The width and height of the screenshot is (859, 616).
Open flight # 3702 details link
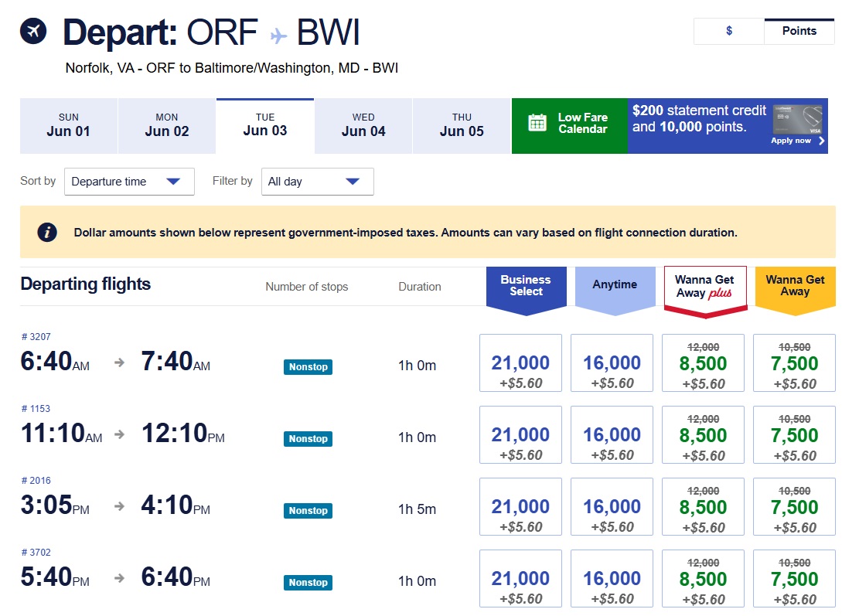pos(36,552)
